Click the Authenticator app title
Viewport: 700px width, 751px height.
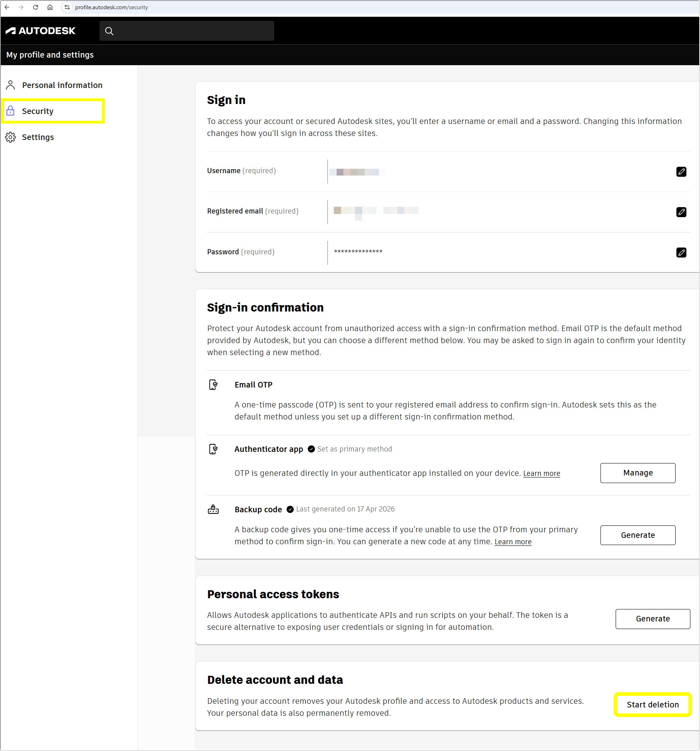[269, 449]
